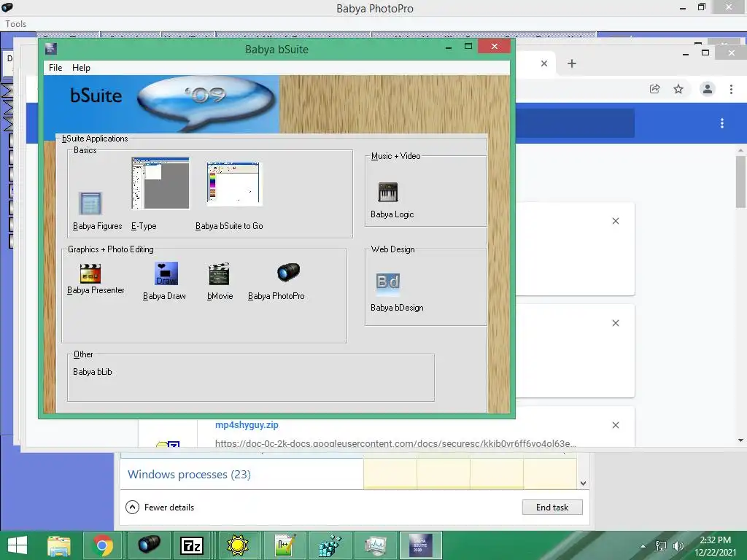Open clock showing 2:32 PM
Viewport: 747px width, 560px height.
click(x=715, y=546)
